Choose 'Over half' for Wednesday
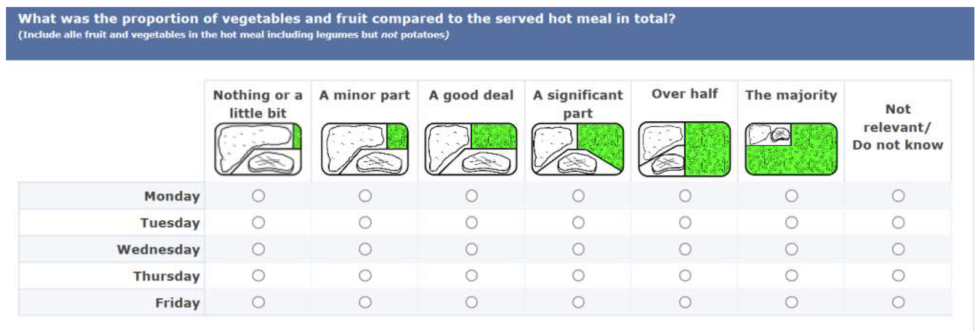Viewport: 980px width, 336px height. click(x=685, y=249)
